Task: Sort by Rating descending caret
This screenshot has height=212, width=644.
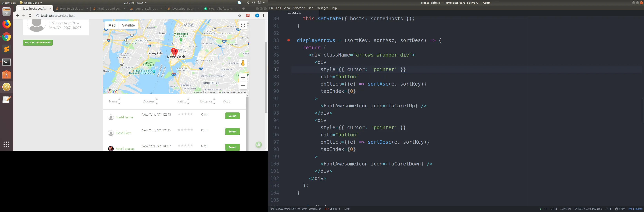Action: coord(188,104)
